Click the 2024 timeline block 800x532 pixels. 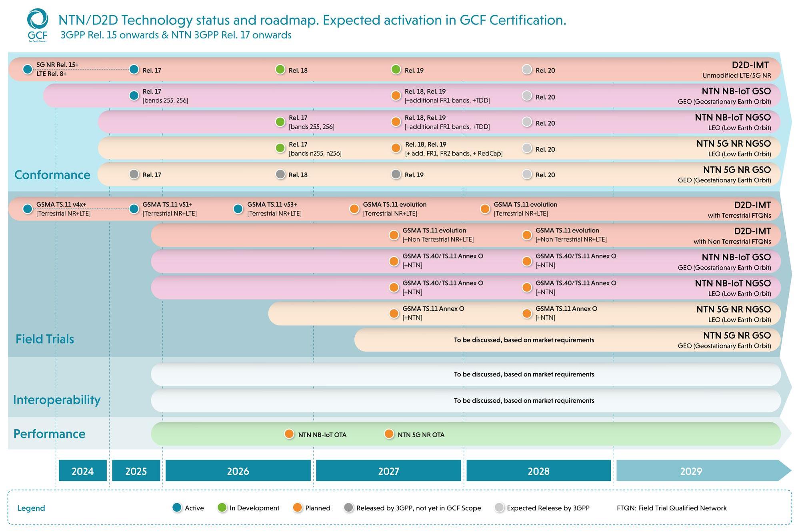(x=83, y=470)
